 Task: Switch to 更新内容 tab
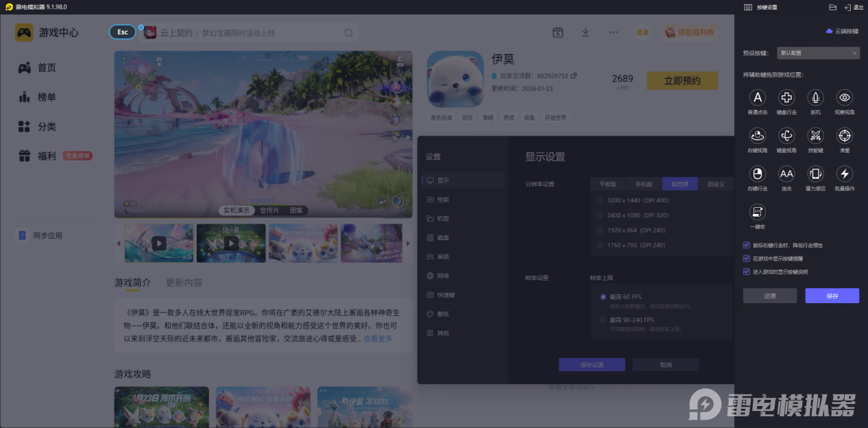(x=184, y=283)
